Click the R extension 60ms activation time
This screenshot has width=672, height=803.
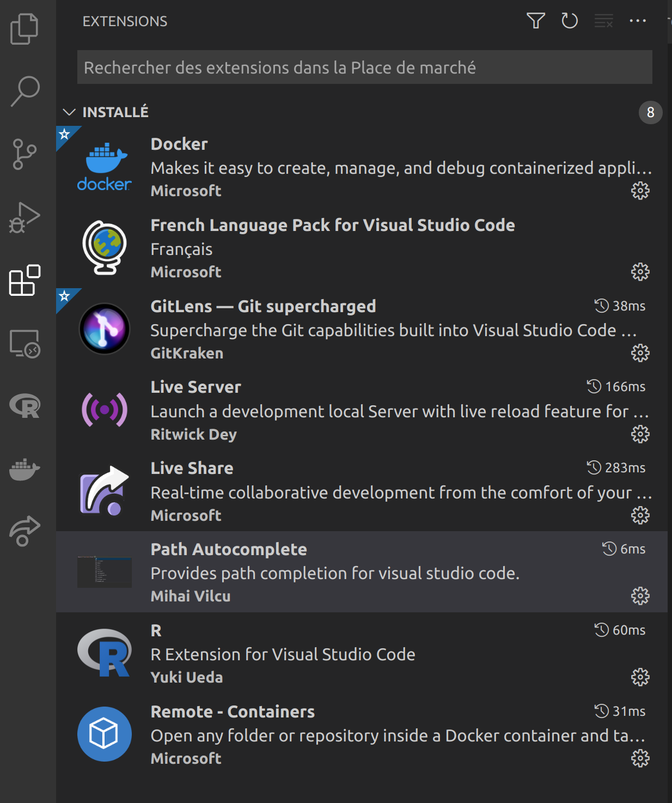tap(620, 630)
